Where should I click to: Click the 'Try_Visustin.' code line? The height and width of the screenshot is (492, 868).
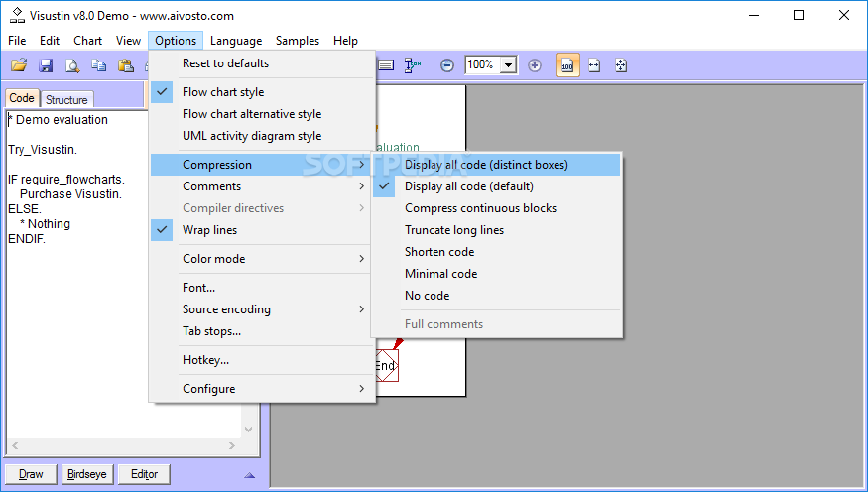(43, 150)
